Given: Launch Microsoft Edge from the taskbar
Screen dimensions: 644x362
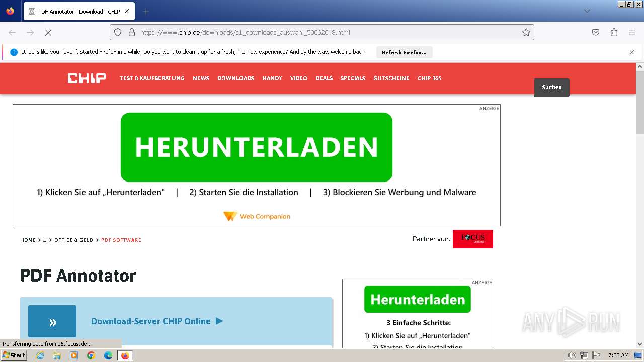Looking at the screenshot, I should click(x=108, y=355).
